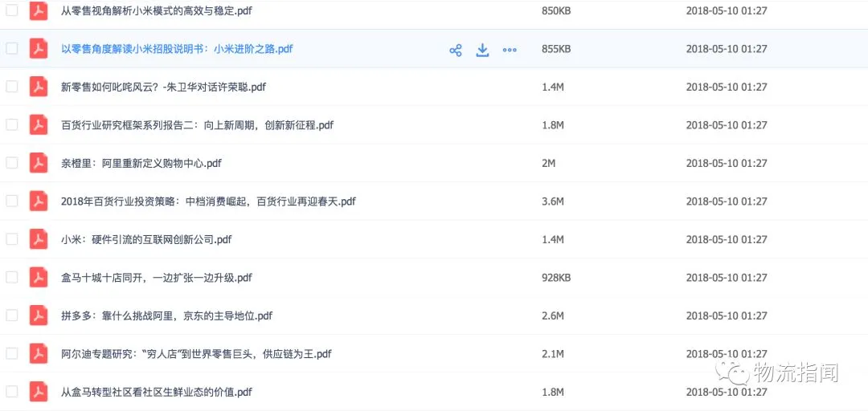Open 百货行业研究框架系列报告二 file name
The height and width of the screenshot is (411, 868).
click(198, 125)
